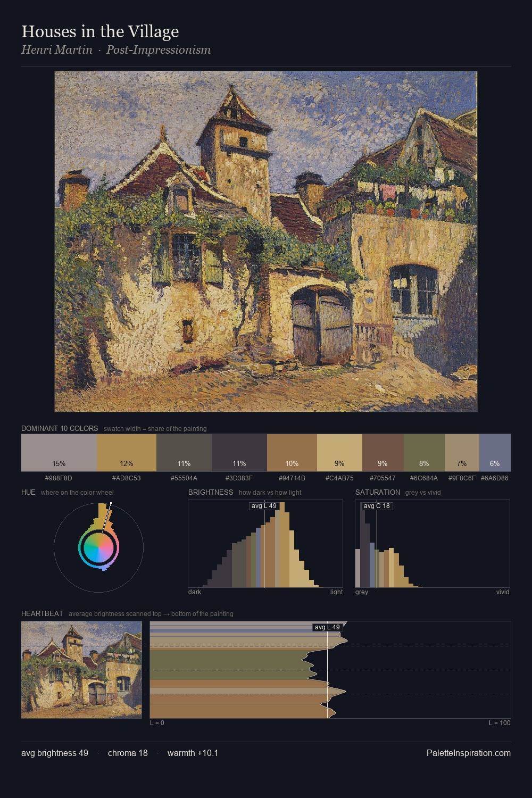
Task: Pick the #55504A dark grey swatch
Action: [184, 453]
